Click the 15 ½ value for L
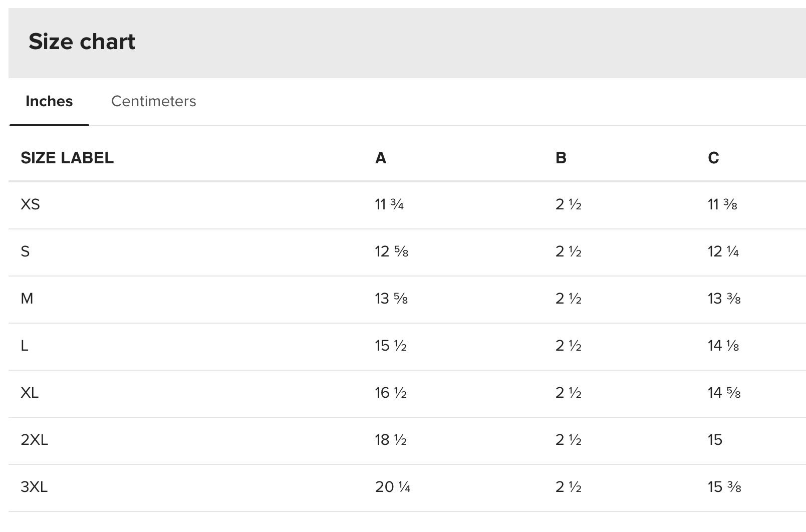Screen dimensions: 806x532 (391, 346)
